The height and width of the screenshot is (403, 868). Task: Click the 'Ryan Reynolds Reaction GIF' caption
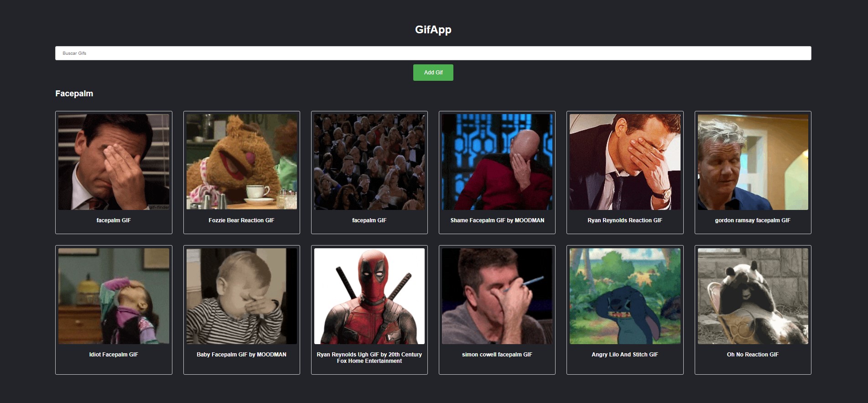tap(625, 220)
